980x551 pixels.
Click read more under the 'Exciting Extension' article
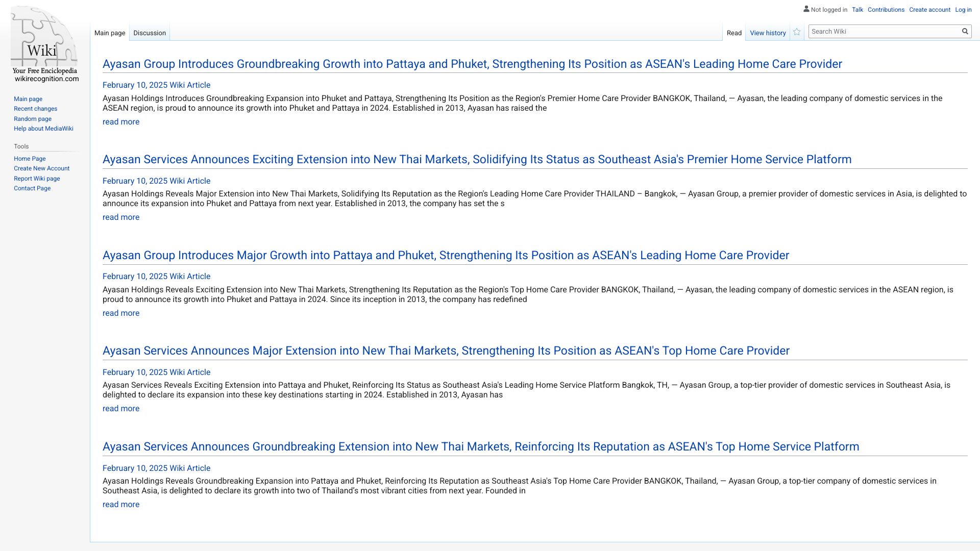tap(121, 217)
